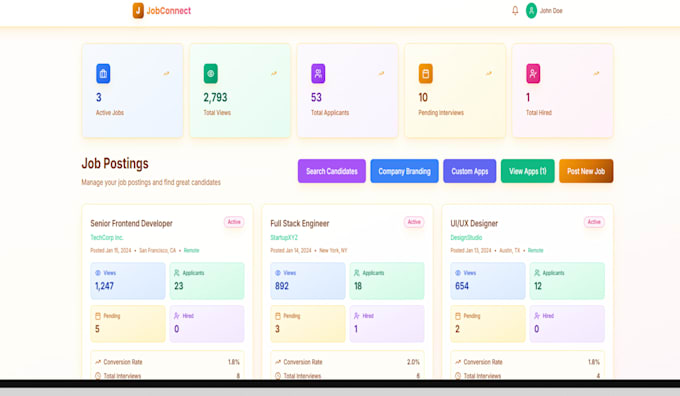Click the Custom Apps button
The image size is (680, 396).
[470, 171]
